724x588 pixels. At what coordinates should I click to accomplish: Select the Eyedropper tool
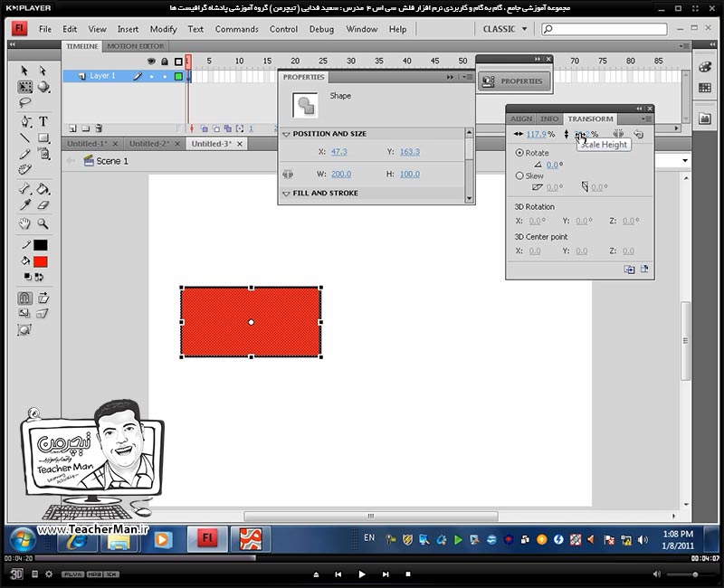click(x=24, y=205)
